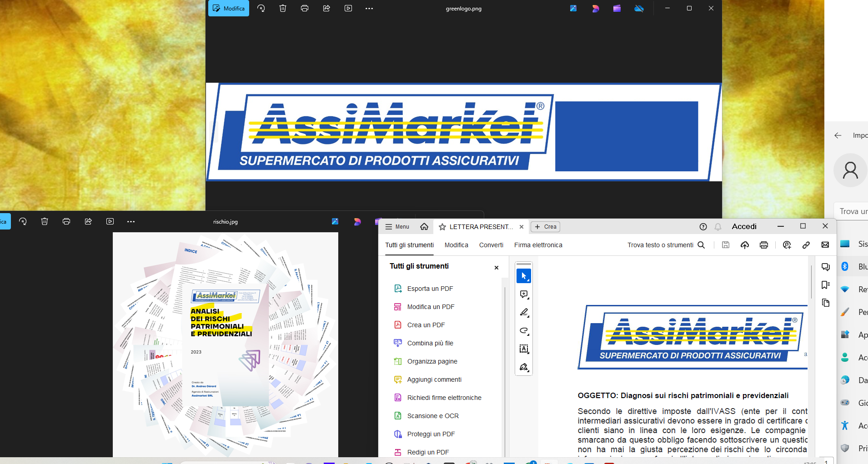Open Acrobat Menu button
Screen dimensions: 868x464
397,227
